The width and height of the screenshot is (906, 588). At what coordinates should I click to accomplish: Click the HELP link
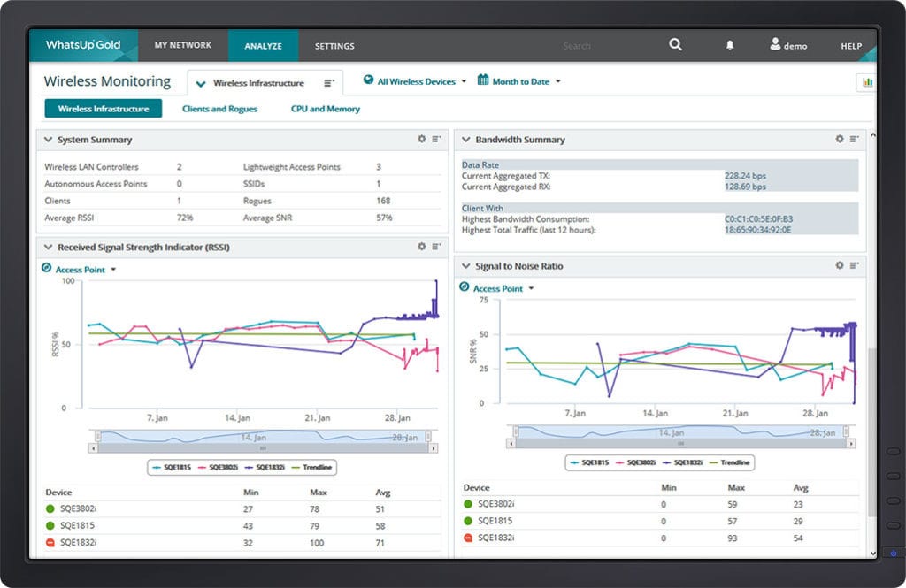coord(850,46)
